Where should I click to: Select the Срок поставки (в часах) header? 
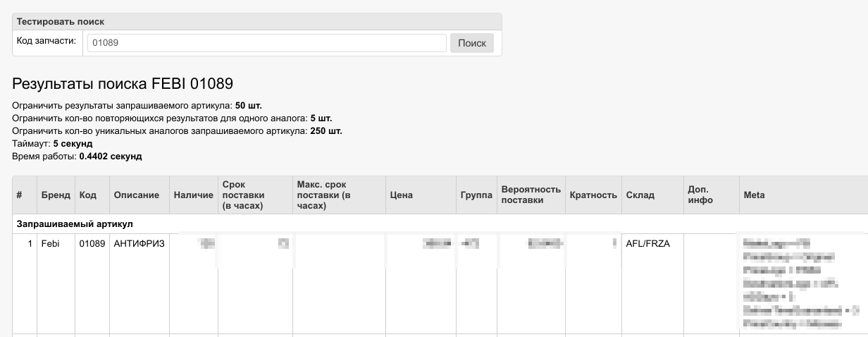tap(243, 195)
